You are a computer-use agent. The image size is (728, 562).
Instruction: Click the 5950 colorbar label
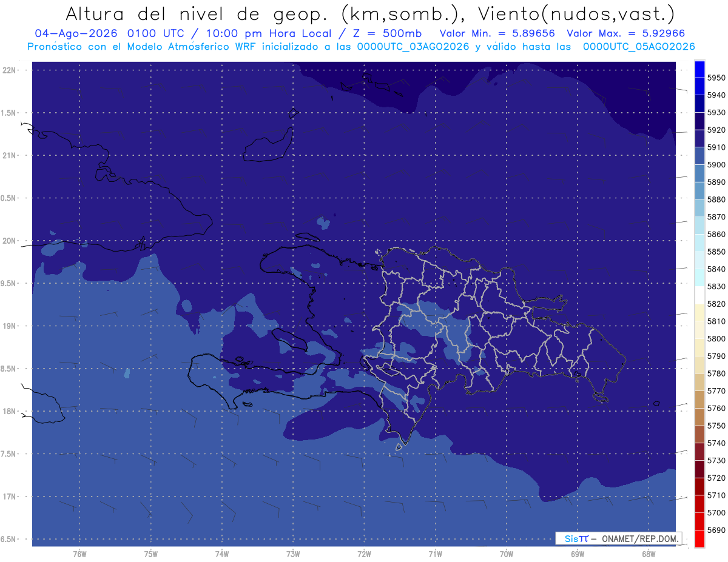click(716, 78)
